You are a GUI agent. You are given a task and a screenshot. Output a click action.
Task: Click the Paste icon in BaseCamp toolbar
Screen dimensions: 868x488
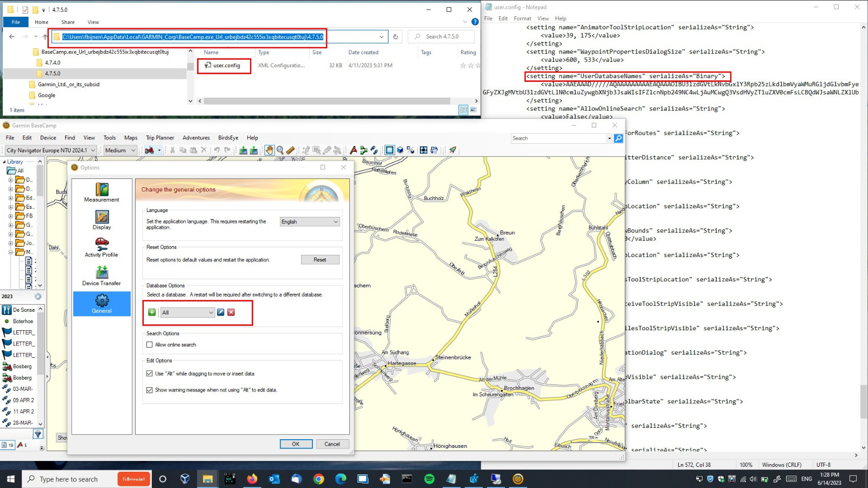pos(193,150)
